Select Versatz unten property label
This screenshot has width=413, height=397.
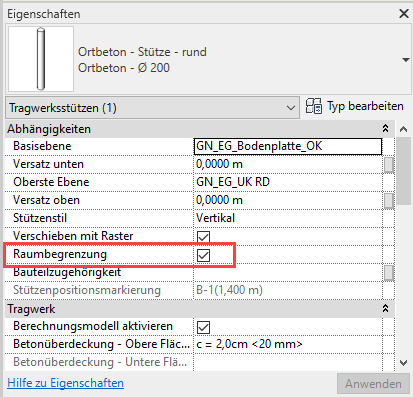click(x=48, y=164)
